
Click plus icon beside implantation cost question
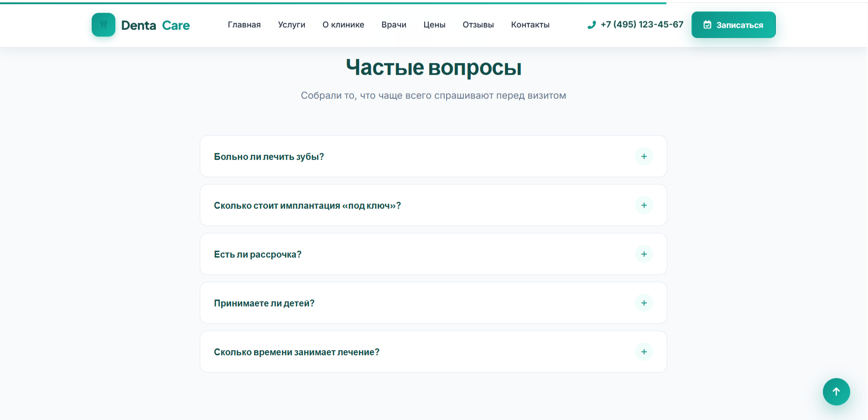[644, 205]
